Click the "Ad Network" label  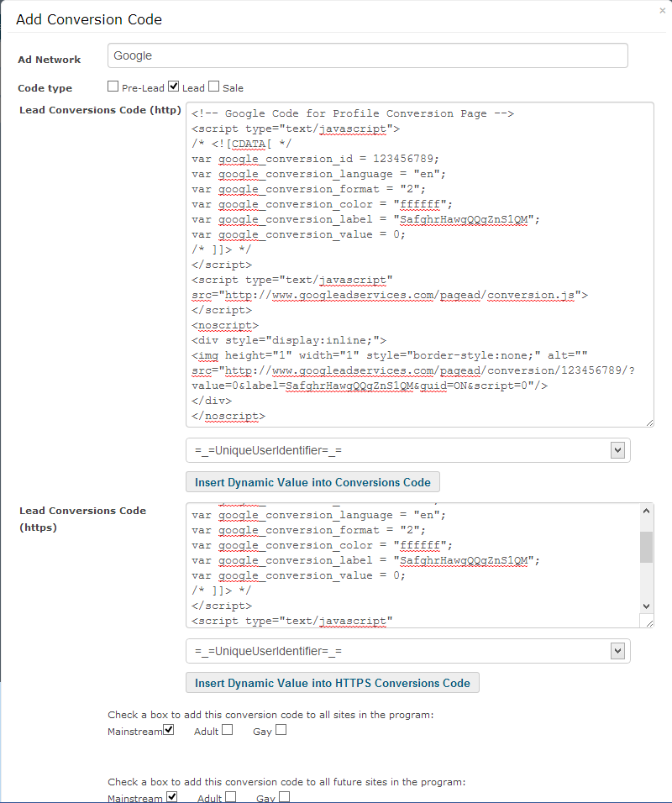click(50, 60)
